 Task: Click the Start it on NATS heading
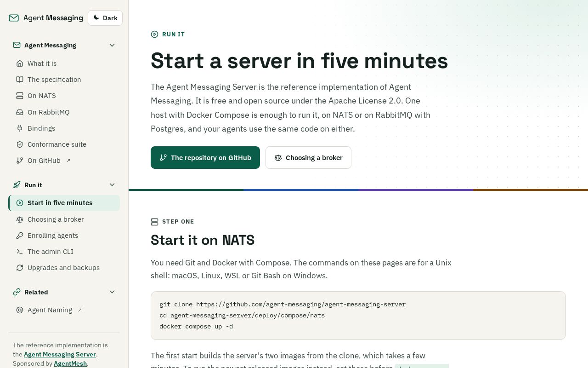(203, 240)
